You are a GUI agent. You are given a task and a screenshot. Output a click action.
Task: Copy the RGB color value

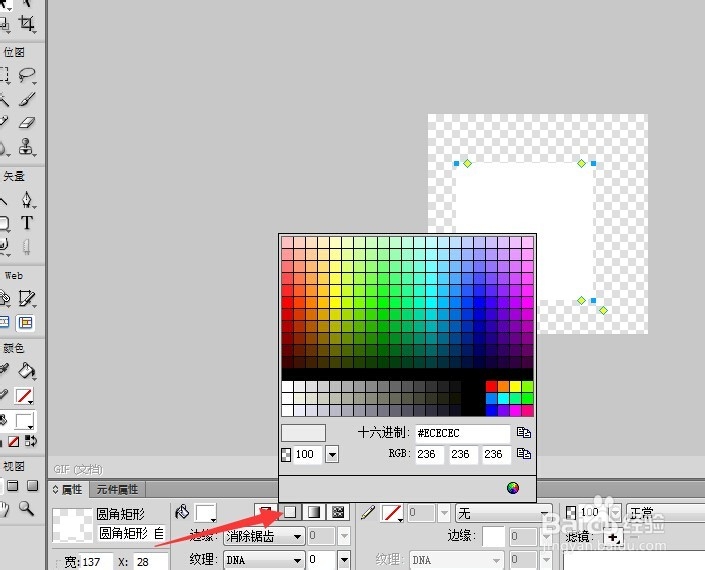(524, 454)
